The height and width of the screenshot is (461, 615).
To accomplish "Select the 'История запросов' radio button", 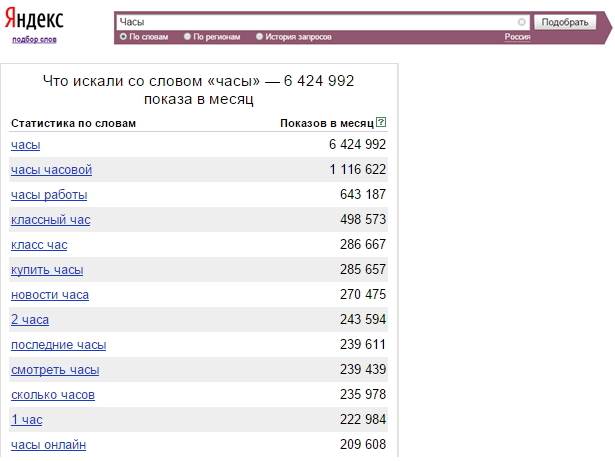I will tap(260, 36).
